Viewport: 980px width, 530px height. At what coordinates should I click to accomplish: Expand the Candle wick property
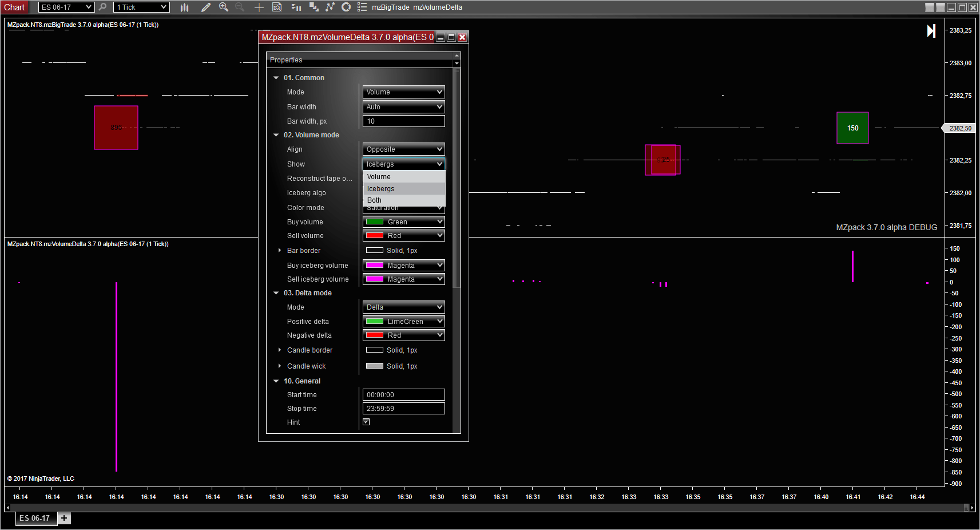(279, 366)
